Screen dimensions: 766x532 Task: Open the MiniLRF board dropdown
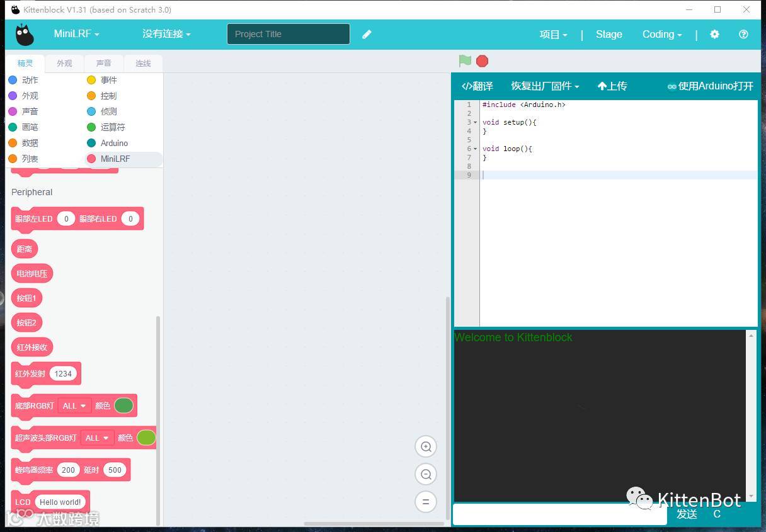pyautogui.click(x=76, y=34)
